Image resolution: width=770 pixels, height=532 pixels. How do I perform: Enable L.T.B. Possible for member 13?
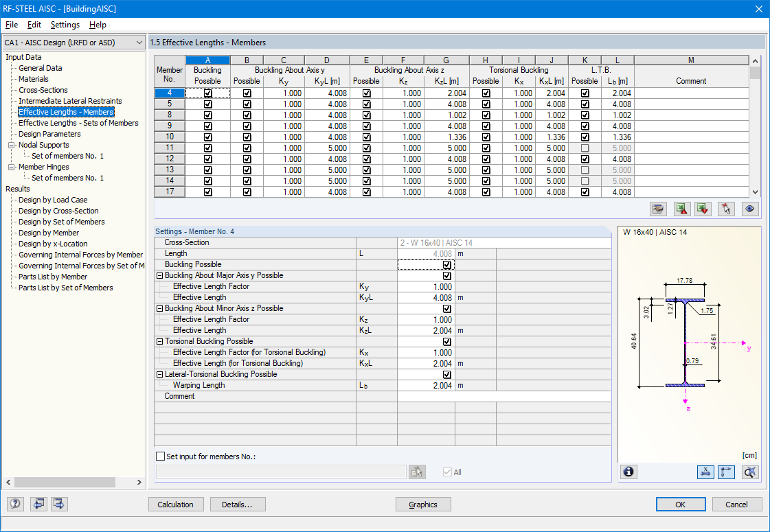pyautogui.click(x=585, y=170)
